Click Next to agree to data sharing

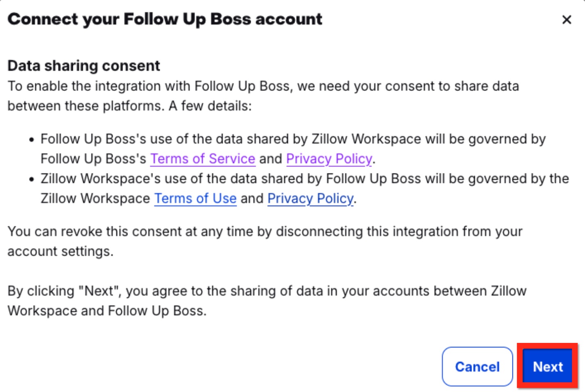(547, 366)
